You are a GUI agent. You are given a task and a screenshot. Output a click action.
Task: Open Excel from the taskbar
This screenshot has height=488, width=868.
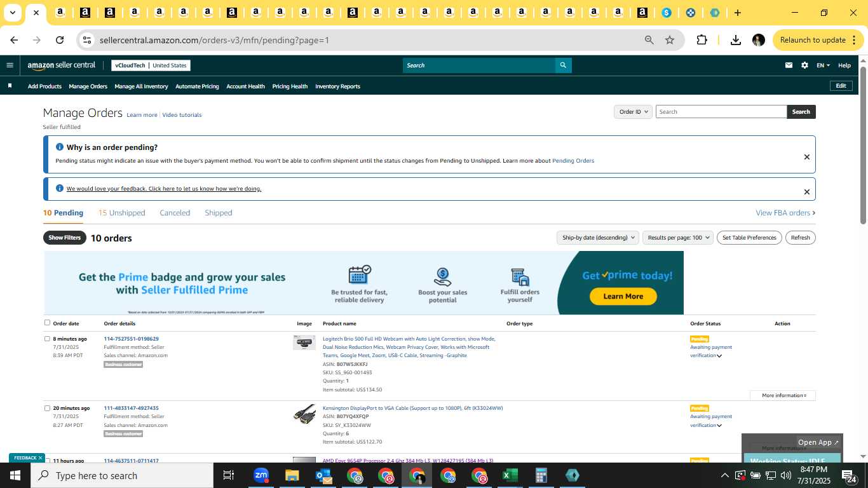[x=510, y=475]
